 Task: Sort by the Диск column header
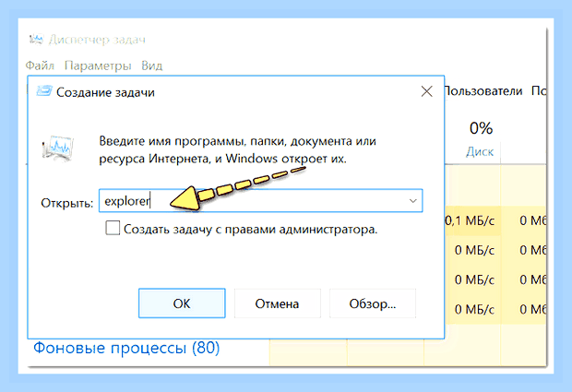[480, 151]
